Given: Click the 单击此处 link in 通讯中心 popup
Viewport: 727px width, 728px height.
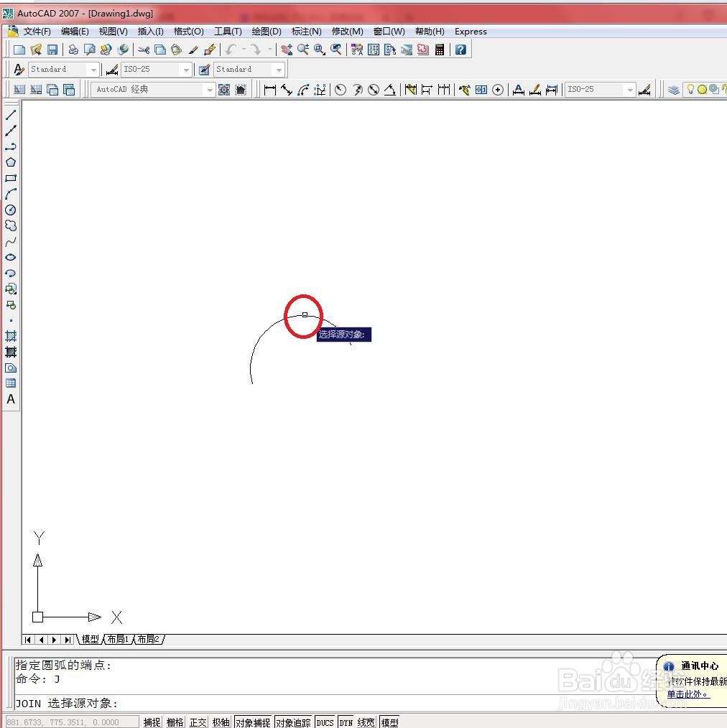Looking at the screenshot, I should click(x=688, y=694).
